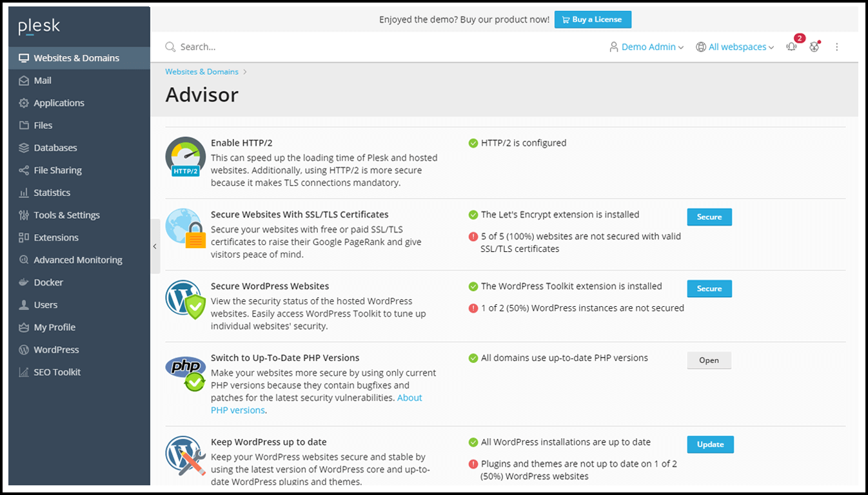
Task: Click the Tools & Settings sliders icon
Action: point(24,215)
